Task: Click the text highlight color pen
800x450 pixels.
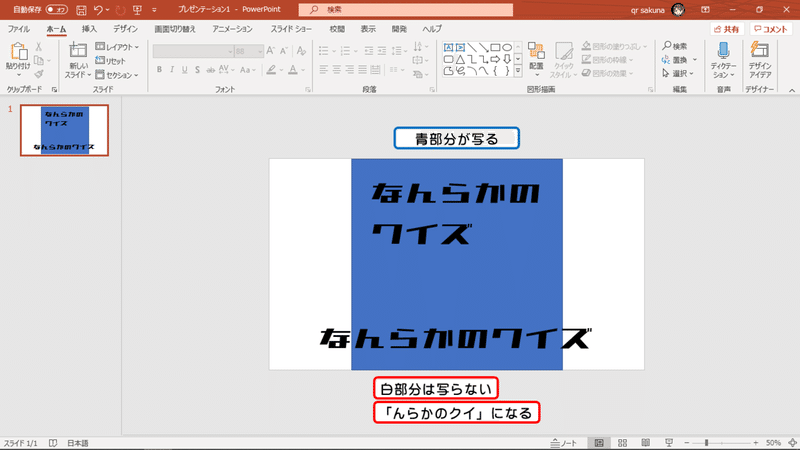Action: tap(271, 69)
